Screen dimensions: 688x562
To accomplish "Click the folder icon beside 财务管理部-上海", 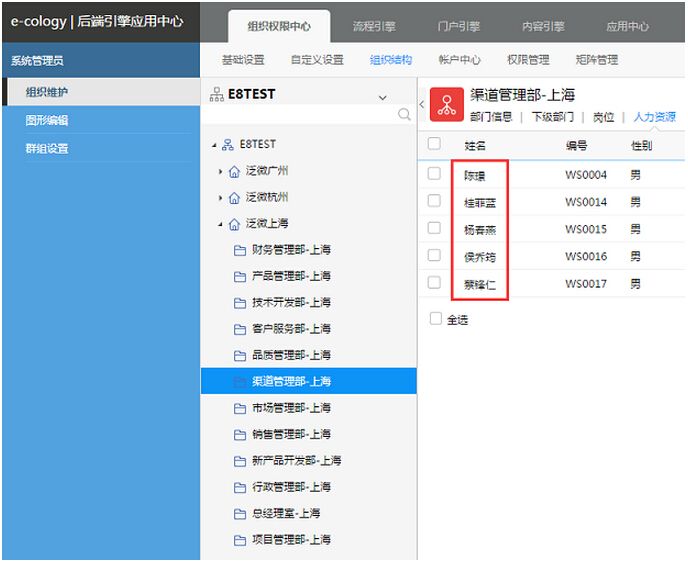I will point(240,250).
